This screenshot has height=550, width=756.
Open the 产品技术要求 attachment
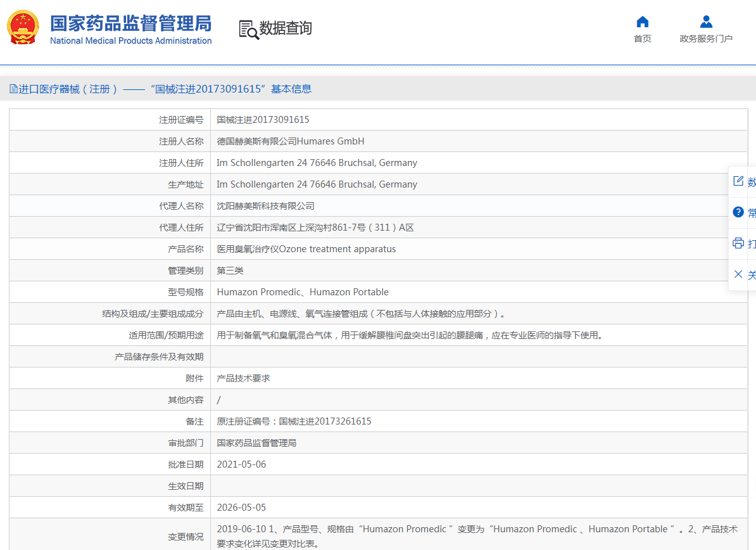[244, 378]
